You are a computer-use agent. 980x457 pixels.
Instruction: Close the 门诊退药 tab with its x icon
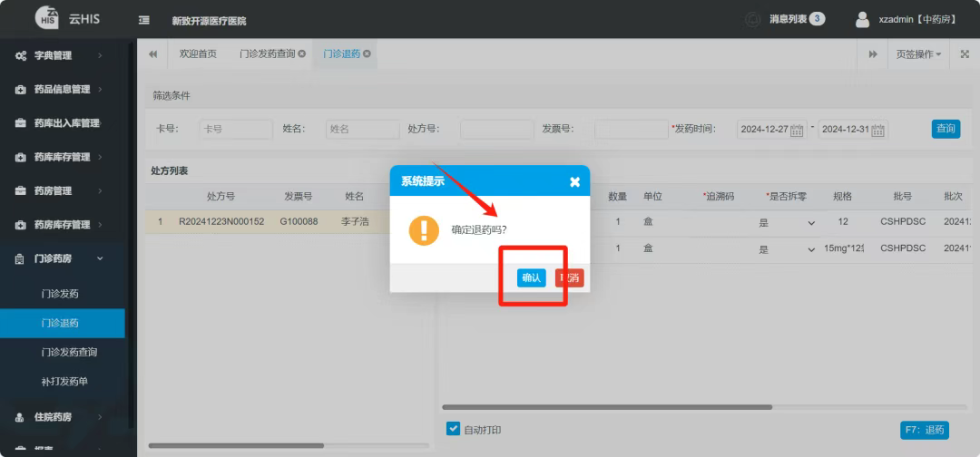tap(367, 53)
